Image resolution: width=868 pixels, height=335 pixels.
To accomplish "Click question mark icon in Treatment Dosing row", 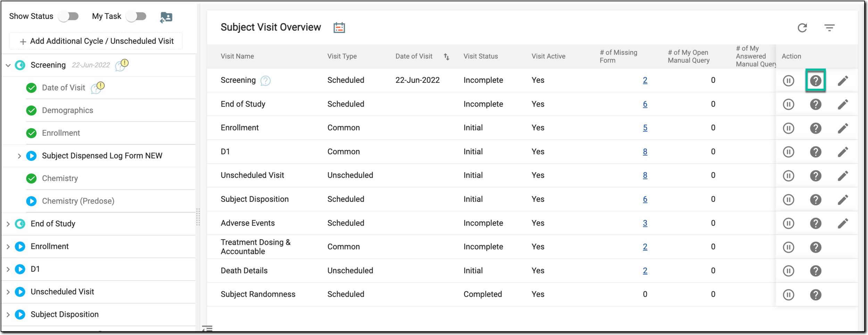I will tap(815, 247).
